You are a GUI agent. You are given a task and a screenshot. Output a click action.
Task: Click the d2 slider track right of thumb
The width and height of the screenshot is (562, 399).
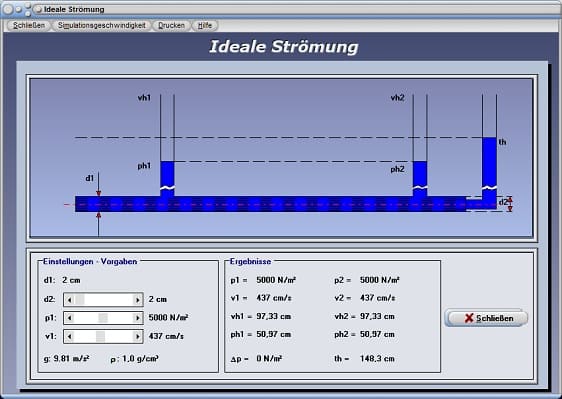coord(109,300)
